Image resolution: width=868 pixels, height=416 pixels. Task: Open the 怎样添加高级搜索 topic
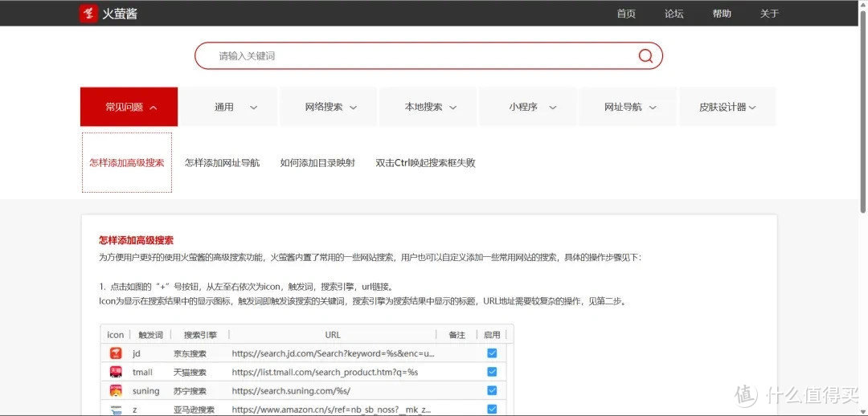(127, 163)
